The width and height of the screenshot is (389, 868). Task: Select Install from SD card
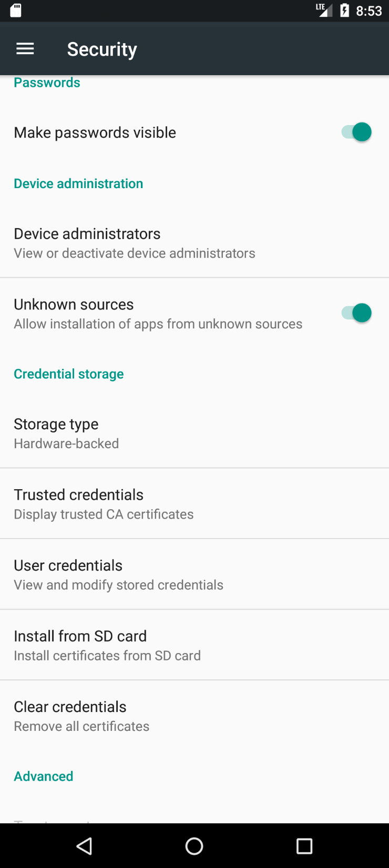click(x=107, y=645)
